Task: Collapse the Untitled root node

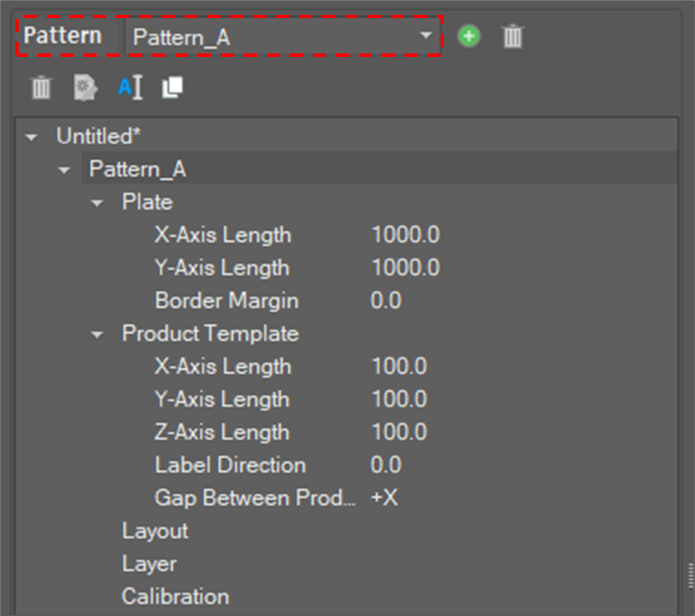Action: 32,137
